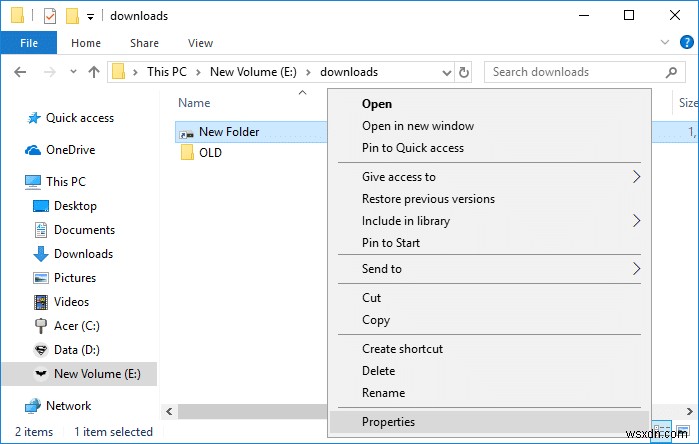Choose Restore previous versions

pyautogui.click(x=489, y=199)
